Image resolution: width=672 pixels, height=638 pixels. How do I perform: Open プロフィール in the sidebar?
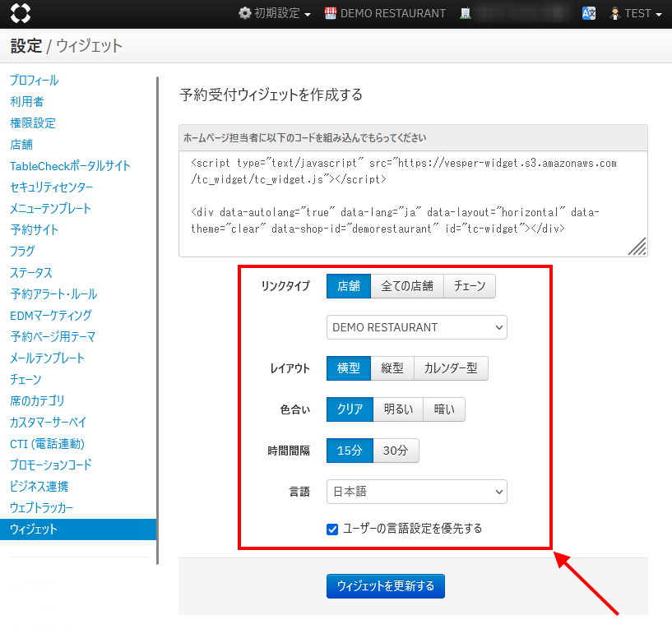35,81
